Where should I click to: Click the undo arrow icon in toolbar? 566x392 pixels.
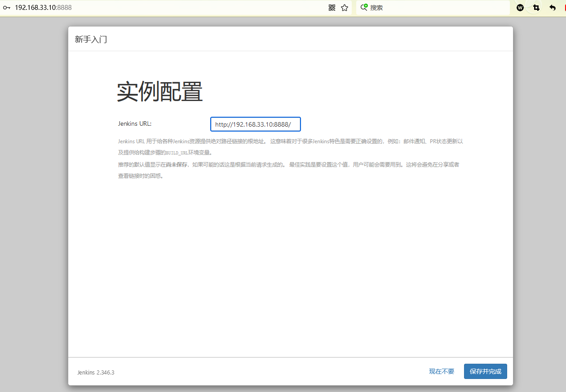pyautogui.click(x=553, y=8)
